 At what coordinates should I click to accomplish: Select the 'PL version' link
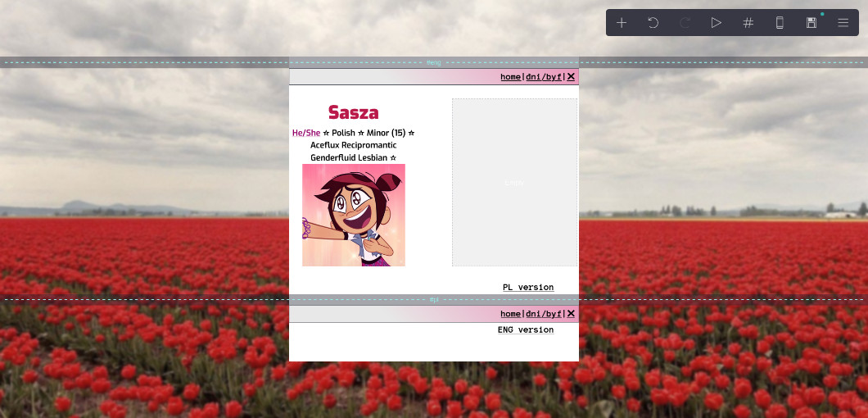[528, 288]
